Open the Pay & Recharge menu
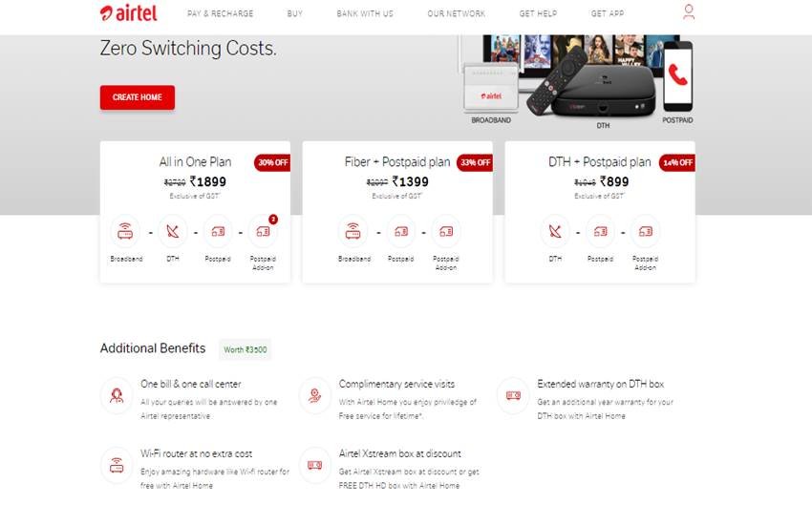Screen dimensions: 812x525 [x=221, y=13]
